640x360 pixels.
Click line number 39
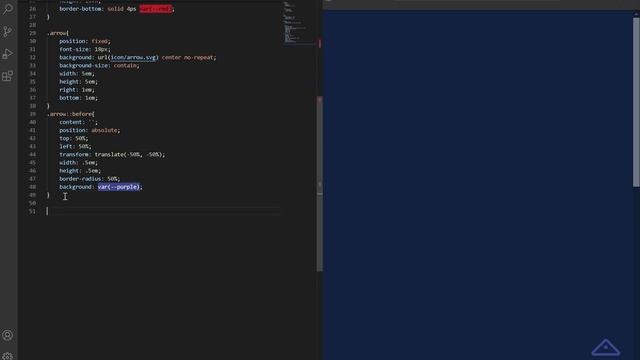33,114
